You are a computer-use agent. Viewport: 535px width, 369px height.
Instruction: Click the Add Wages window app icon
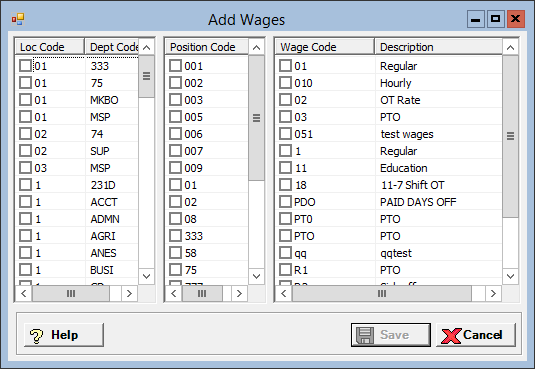(18, 19)
